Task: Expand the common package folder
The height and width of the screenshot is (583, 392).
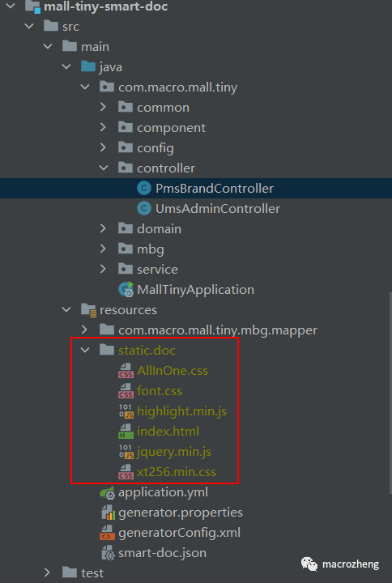Action: (103, 107)
